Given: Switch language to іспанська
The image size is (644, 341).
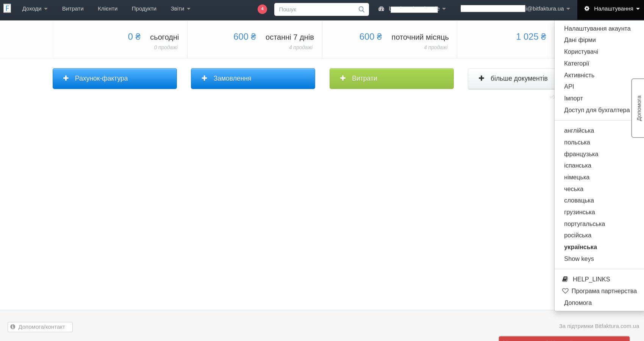Looking at the screenshot, I should coord(578,165).
